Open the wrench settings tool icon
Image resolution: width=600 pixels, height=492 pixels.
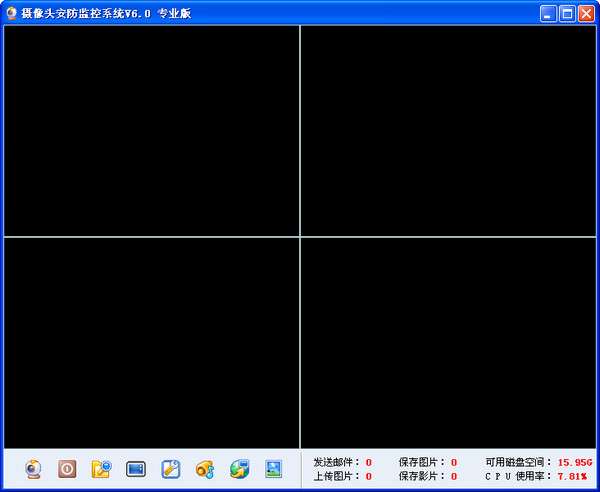(171, 469)
